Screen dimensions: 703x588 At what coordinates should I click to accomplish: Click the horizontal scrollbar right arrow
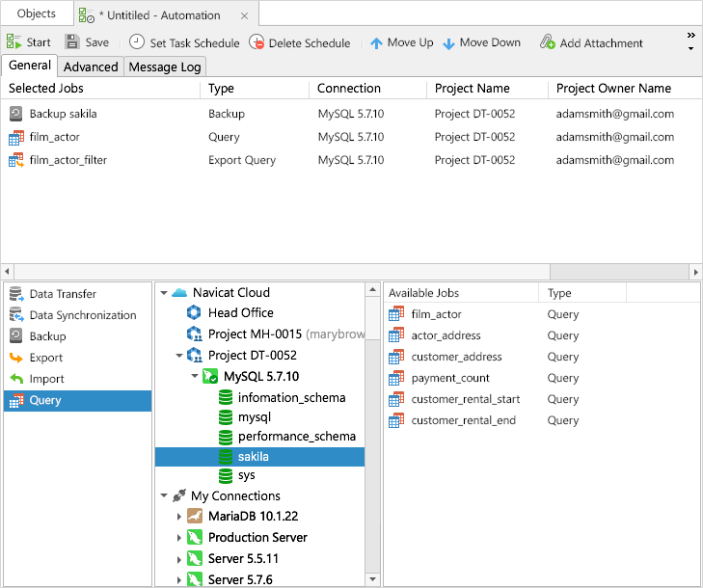pyautogui.click(x=695, y=272)
